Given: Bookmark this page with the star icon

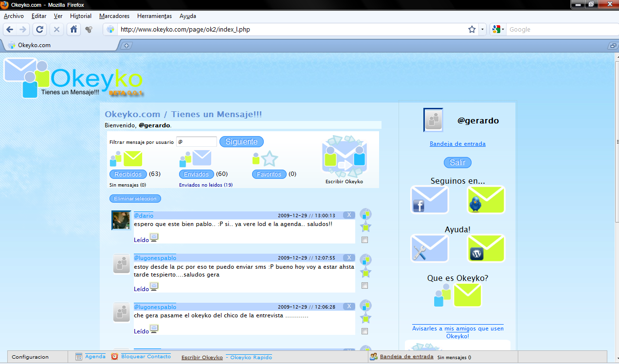Looking at the screenshot, I should (x=472, y=30).
